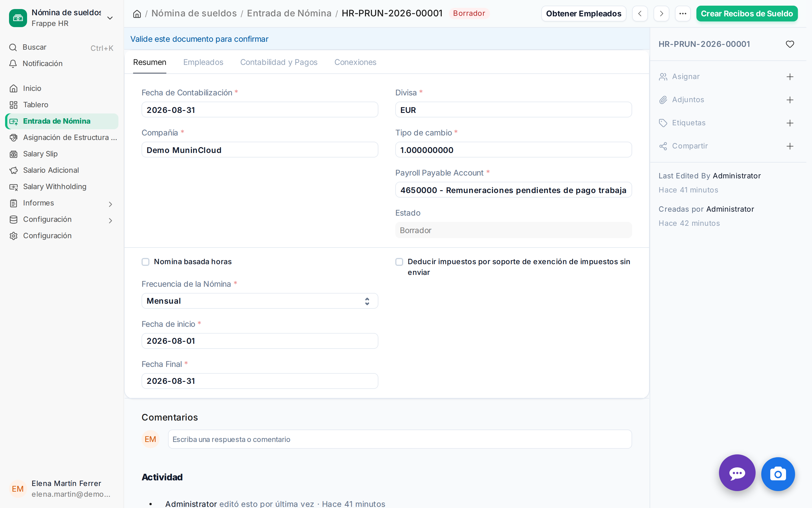Open Asignación de Estructura in sidebar

(x=62, y=138)
